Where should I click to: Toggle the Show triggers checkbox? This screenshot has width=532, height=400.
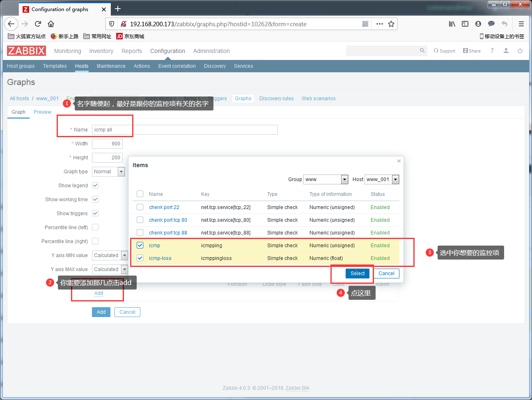[95, 213]
